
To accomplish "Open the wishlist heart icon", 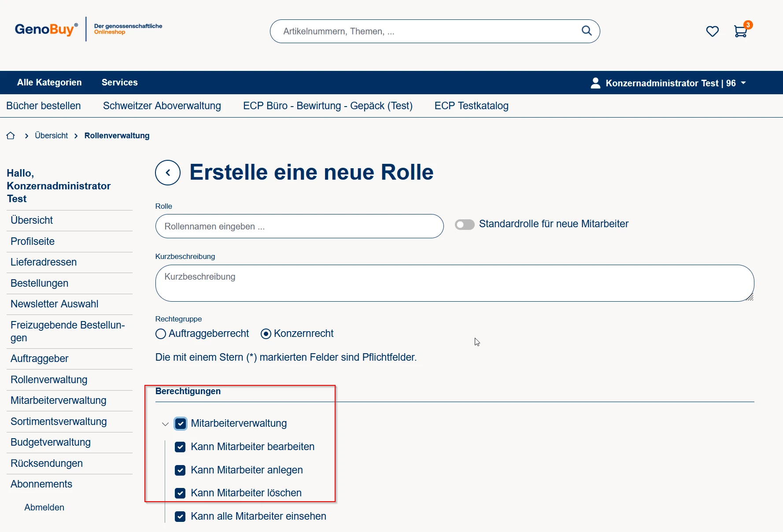I will pyautogui.click(x=712, y=31).
